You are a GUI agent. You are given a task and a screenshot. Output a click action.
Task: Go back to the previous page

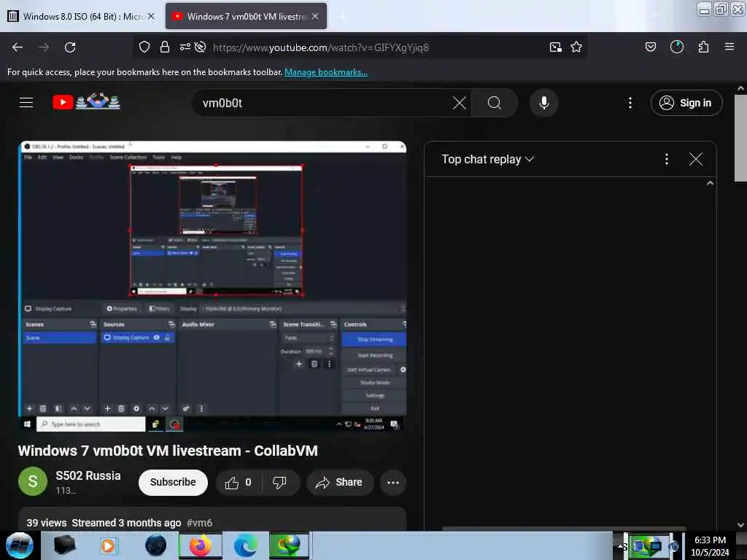[18, 47]
